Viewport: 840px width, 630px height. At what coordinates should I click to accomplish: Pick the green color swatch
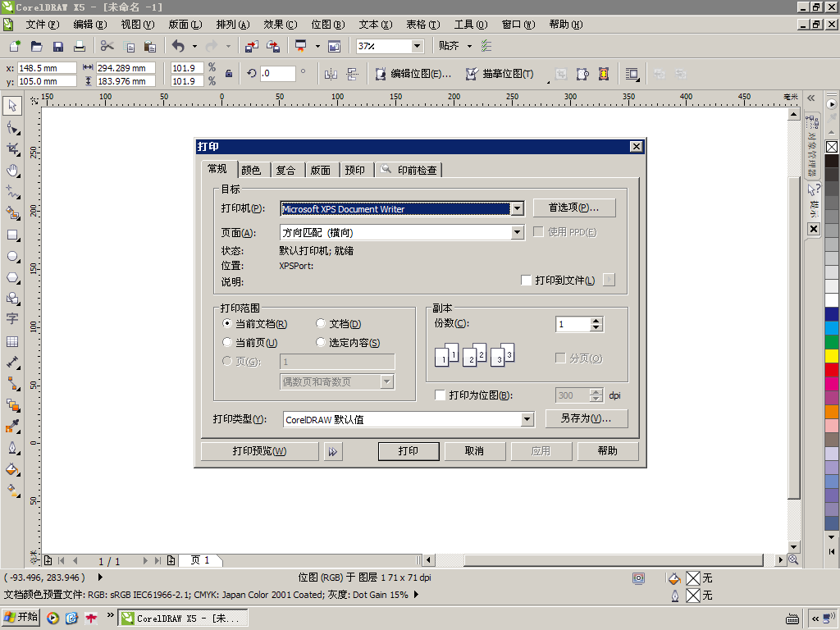[x=832, y=342]
